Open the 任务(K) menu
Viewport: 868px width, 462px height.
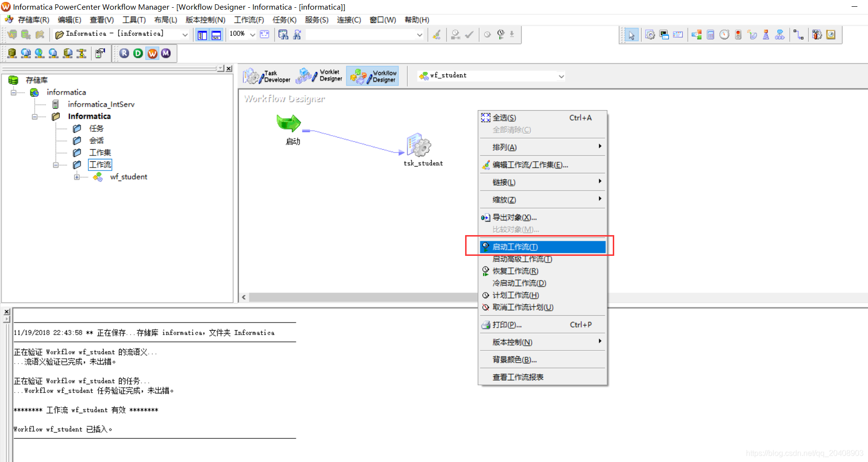(x=285, y=20)
